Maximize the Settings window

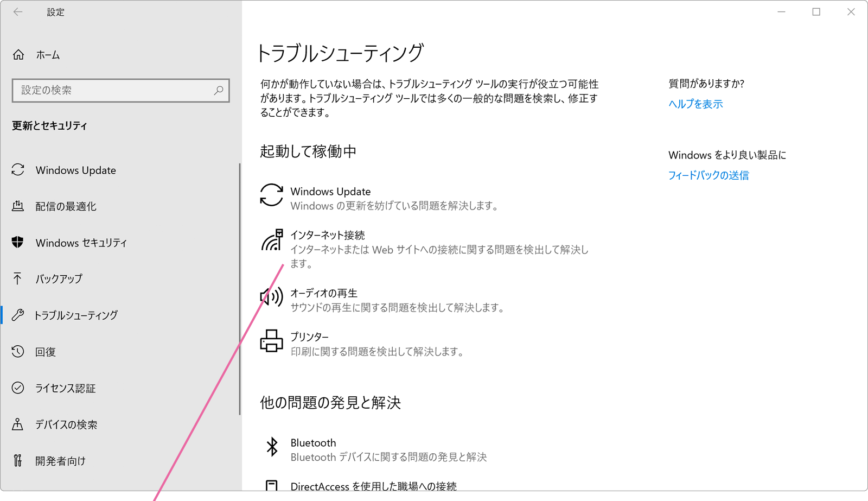[816, 12]
